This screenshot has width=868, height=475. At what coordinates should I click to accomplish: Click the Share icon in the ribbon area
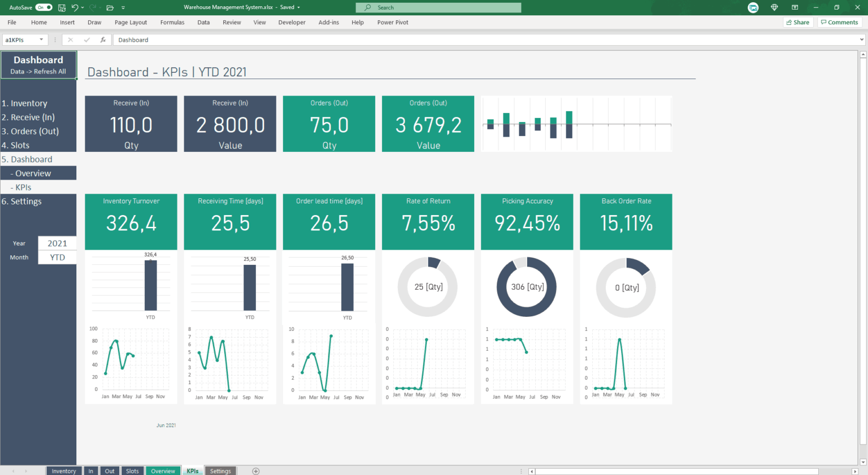[798, 22]
